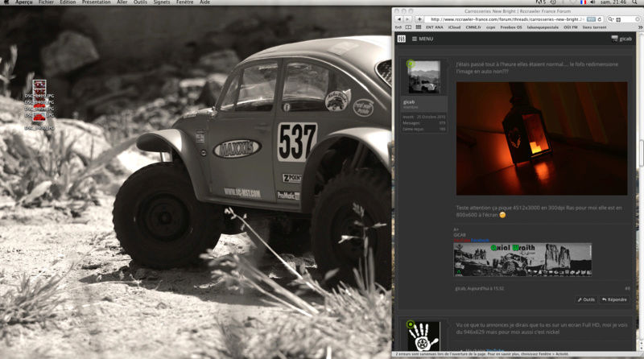Click the Outils button on gicab's post
Screen dimensions: 644x359
point(586,299)
